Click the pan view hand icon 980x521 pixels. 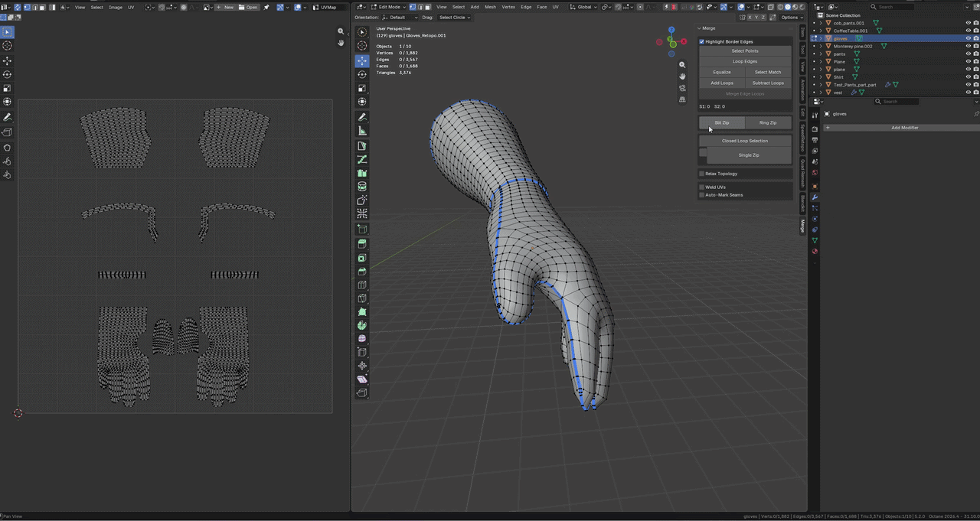pyautogui.click(x=682, y=77)
